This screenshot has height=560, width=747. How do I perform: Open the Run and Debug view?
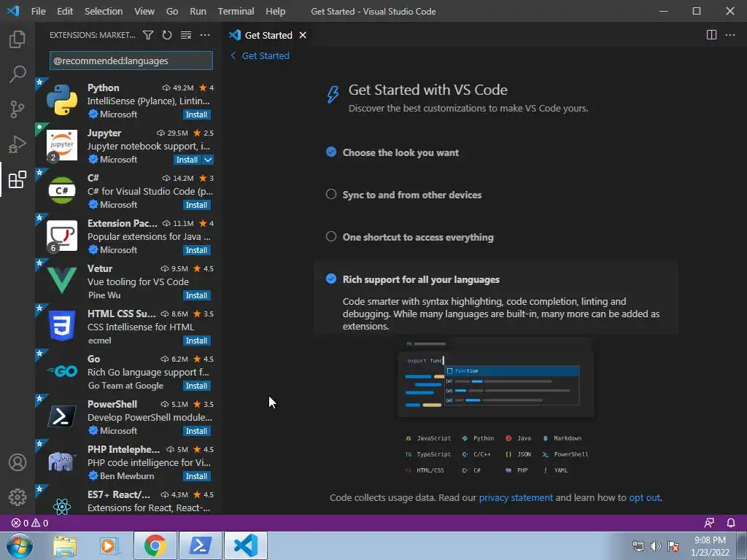coord(18,144)
